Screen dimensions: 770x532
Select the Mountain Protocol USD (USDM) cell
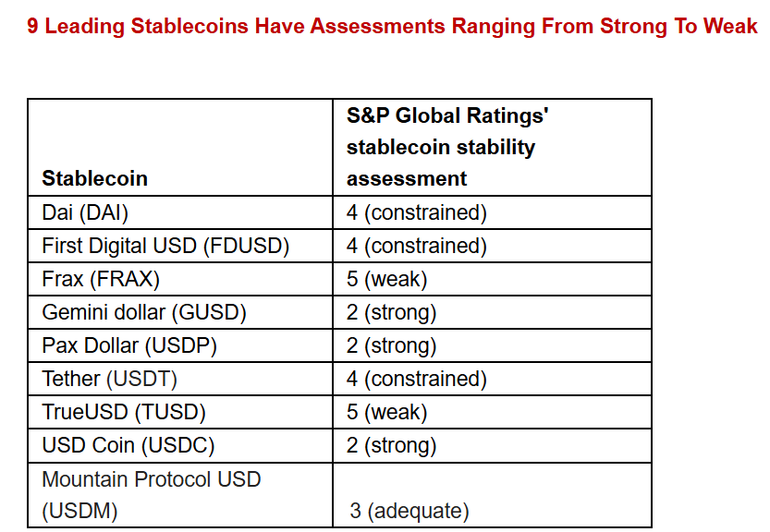point(152,495)
